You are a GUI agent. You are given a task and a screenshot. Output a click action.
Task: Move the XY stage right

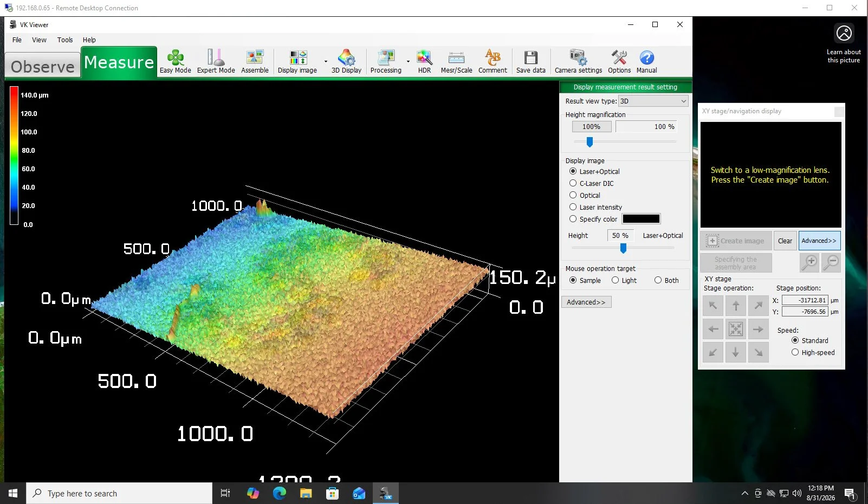pos(759,329)
